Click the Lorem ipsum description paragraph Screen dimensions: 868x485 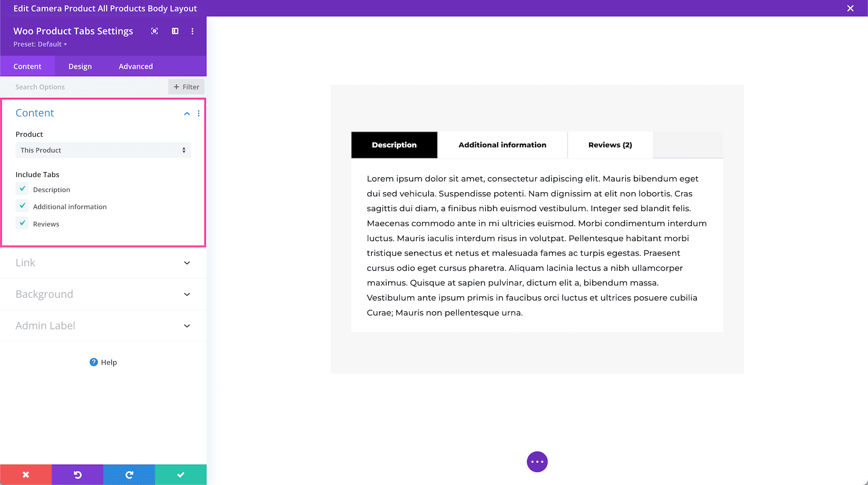click(x=537, y=245)
